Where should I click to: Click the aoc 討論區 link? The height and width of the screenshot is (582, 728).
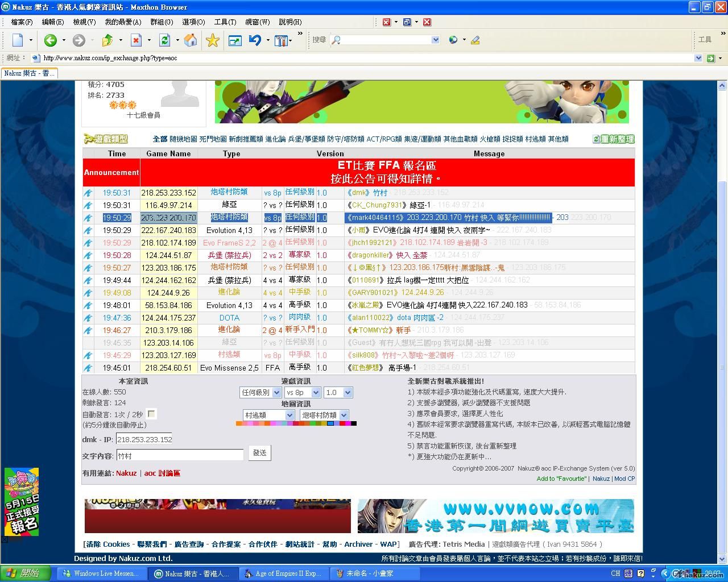(x=162, y=473)
